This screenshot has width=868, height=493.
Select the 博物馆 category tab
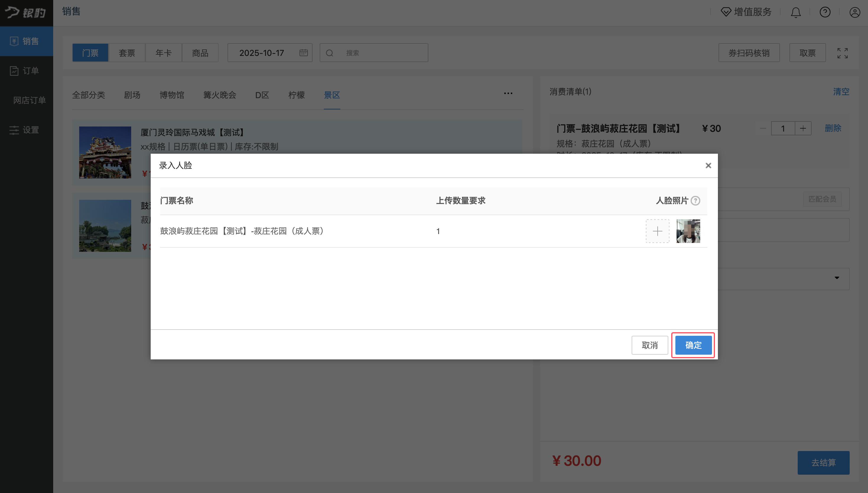pyautogui.click(x=172, y=95)
